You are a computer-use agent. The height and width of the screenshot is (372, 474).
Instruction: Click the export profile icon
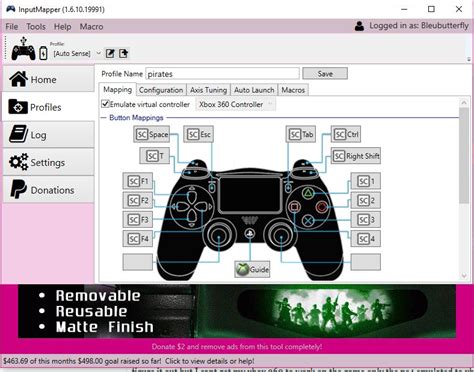123,53
